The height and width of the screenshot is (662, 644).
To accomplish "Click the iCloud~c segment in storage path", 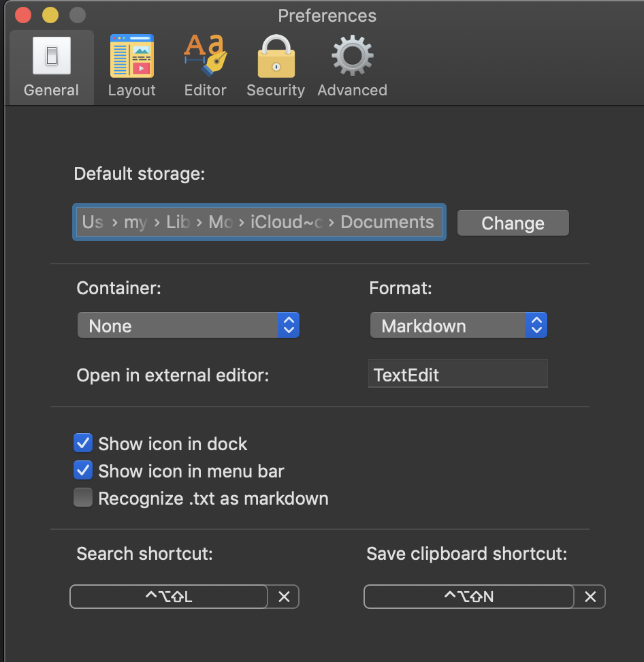I will [x=287, y=222].
